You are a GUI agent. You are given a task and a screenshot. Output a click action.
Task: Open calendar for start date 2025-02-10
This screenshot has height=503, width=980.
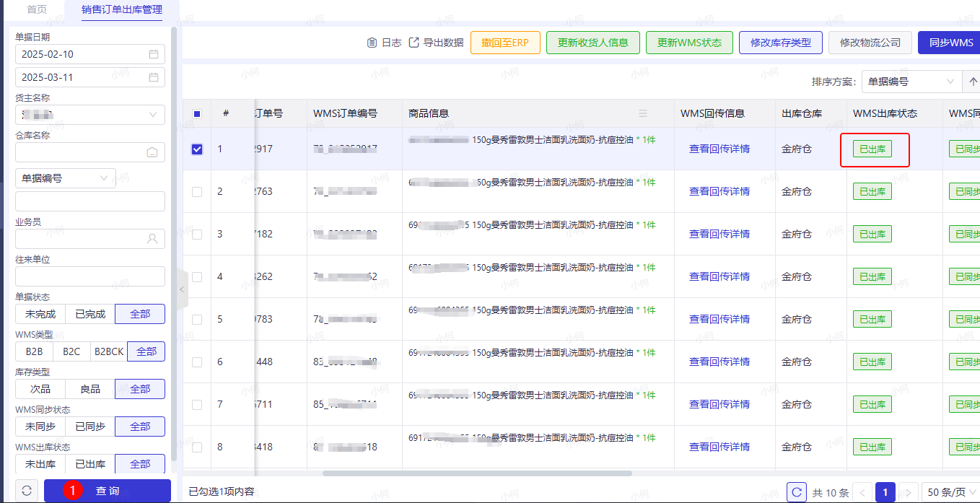tap(154, 54)
